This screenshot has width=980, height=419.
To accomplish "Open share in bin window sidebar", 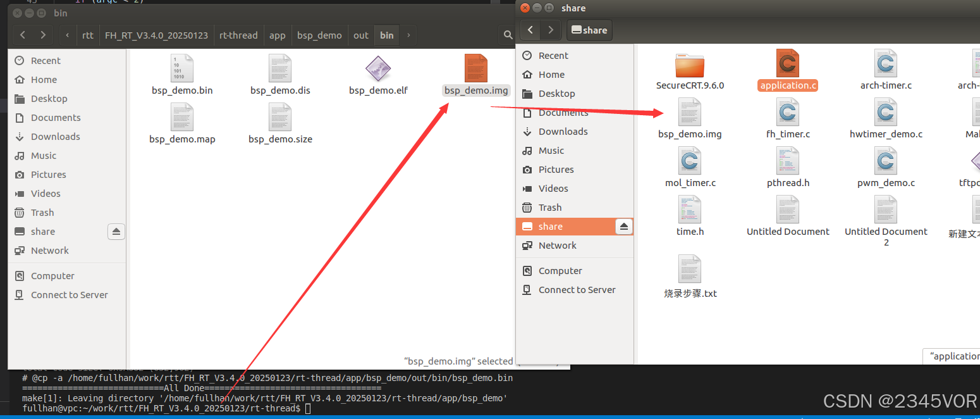I will [57, 232].
